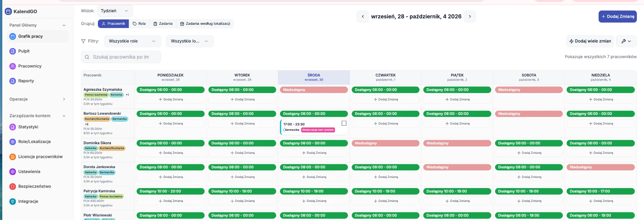644x220 pixels.
Task: Click the ŚRODA column header
Action: pyautogui.click(x=314, y=77)
